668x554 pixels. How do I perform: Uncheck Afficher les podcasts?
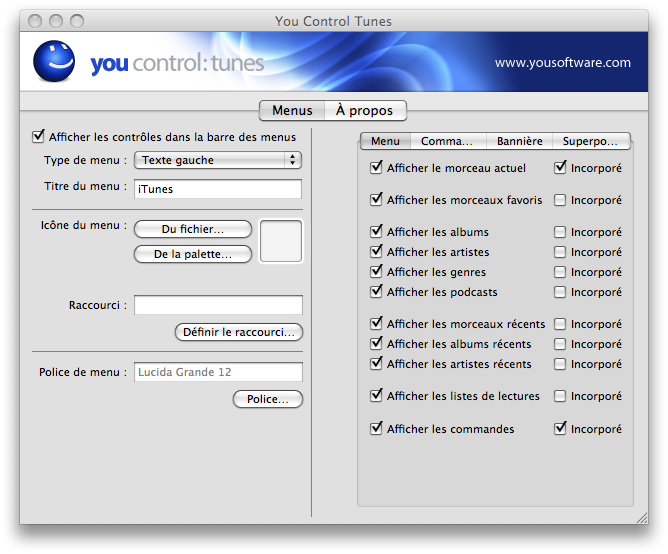click(376, 291)
